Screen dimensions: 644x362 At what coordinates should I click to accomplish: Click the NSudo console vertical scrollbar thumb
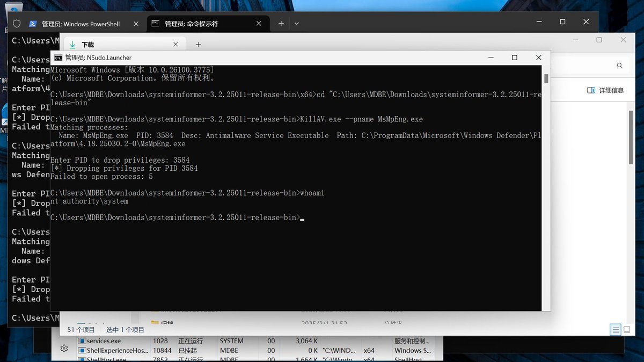pyautogui.click(x=546, y=79)
